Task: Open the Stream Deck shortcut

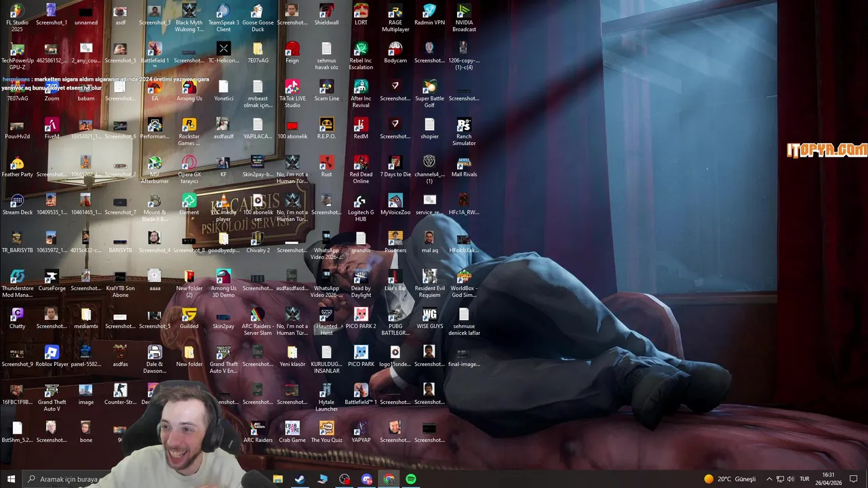Action: [x=17, y=204]
